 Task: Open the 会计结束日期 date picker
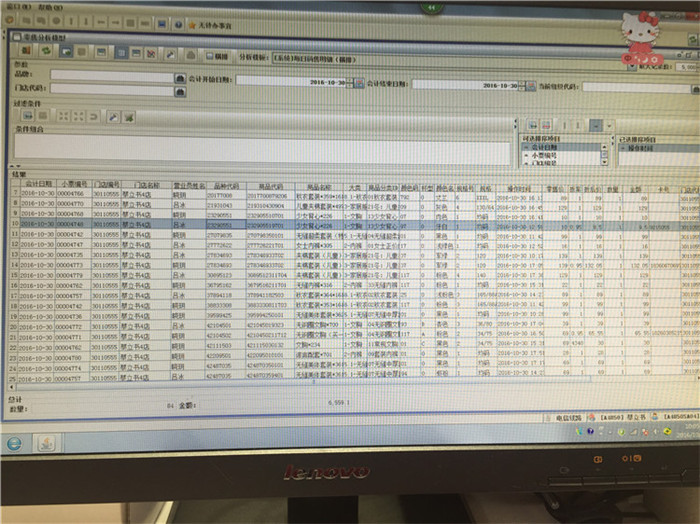532,87
